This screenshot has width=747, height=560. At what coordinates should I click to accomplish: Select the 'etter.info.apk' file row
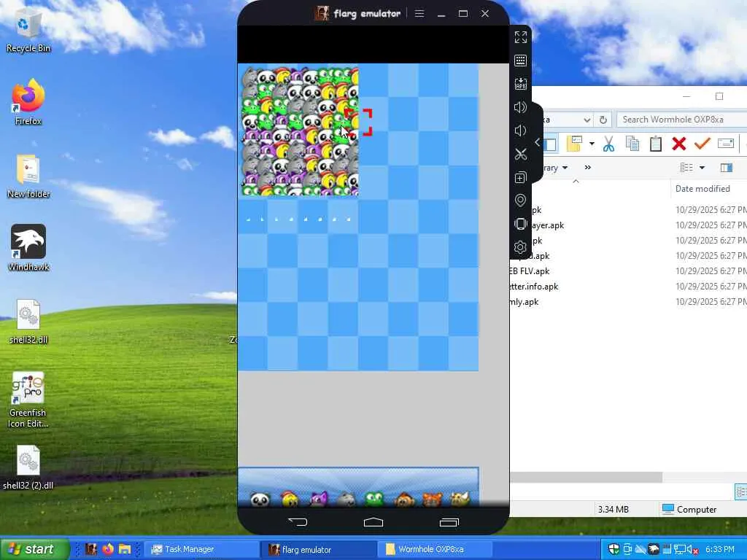coord(629,286)
